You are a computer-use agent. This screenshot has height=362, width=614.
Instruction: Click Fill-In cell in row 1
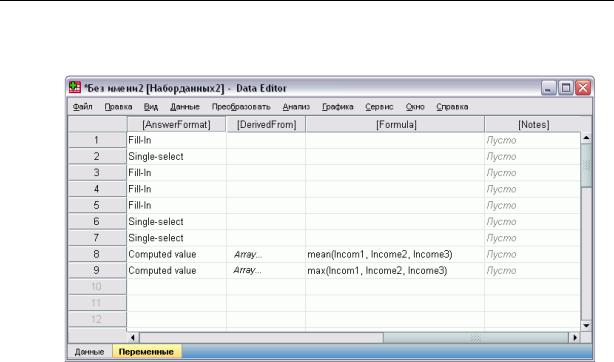click(x=177, y=140)
